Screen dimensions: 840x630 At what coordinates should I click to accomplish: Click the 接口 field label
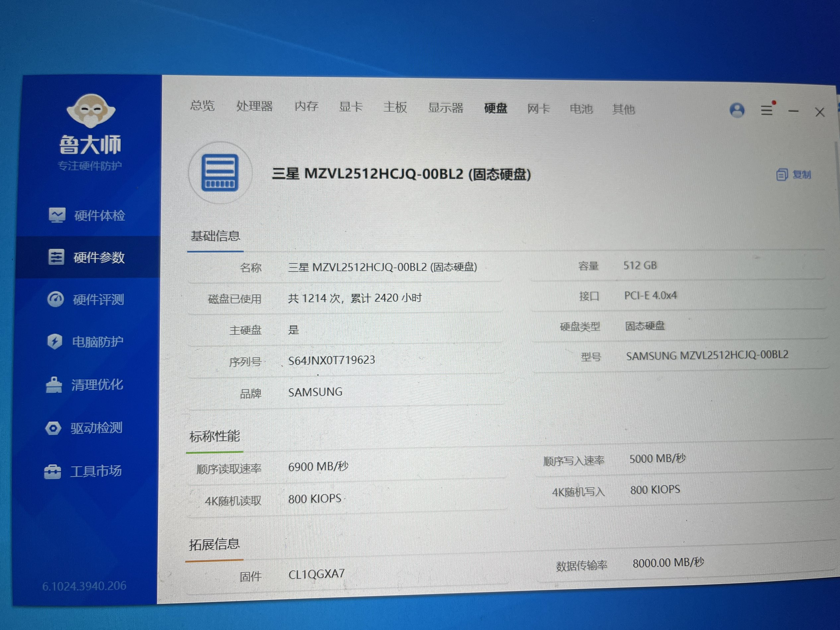(x=589, y=296)
